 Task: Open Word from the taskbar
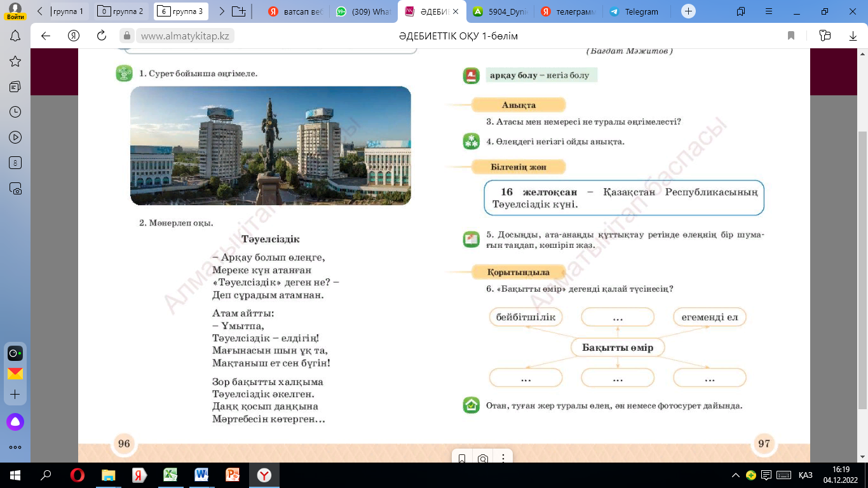click(201, 475)
